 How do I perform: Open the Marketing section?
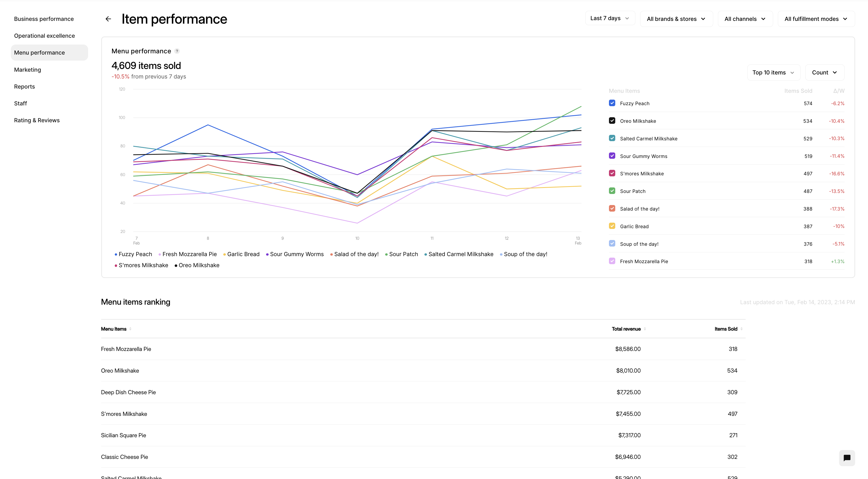point(28,70)
